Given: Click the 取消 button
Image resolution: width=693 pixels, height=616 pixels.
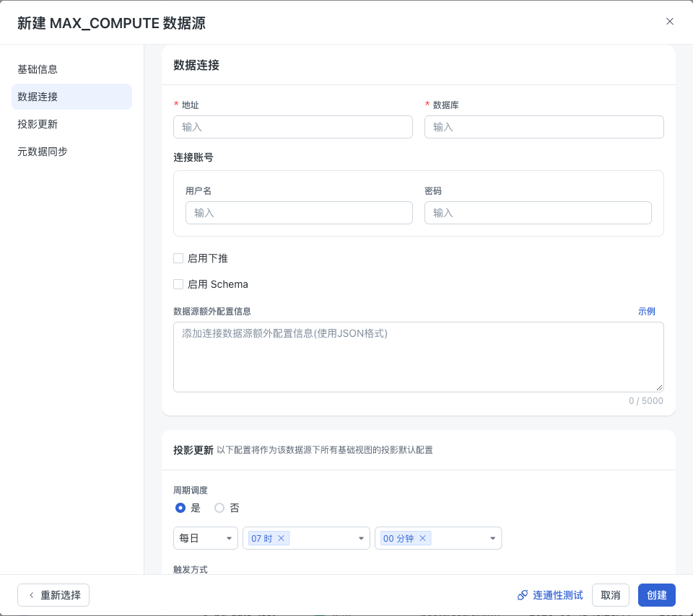Looking at the screenshot, I should pos(611,595).
